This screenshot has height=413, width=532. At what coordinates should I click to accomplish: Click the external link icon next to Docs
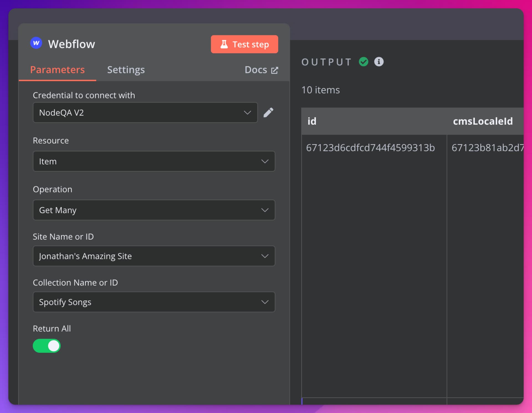point(275,70)
